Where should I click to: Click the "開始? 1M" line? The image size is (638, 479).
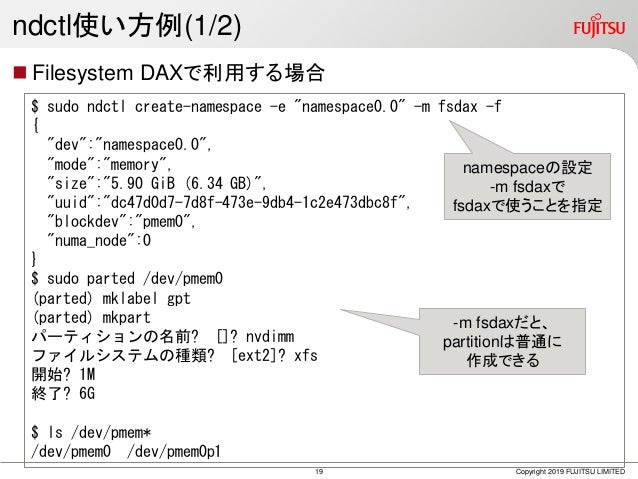63,374
